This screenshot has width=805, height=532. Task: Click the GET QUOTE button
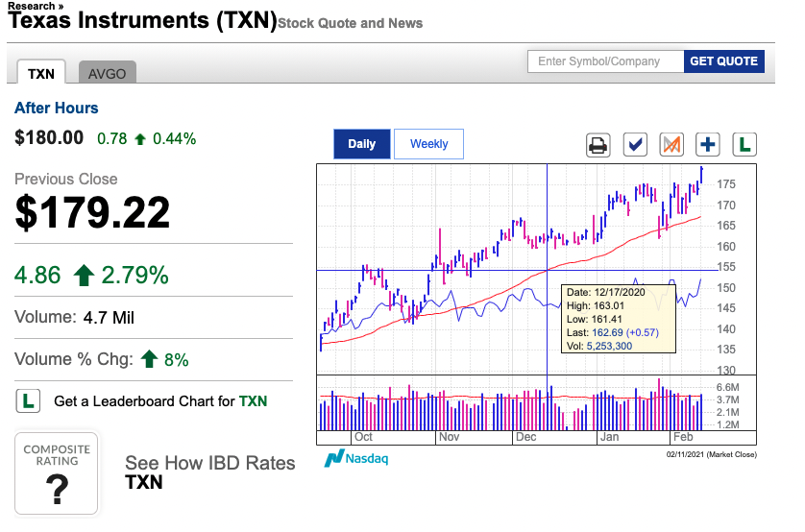(724, 61)
